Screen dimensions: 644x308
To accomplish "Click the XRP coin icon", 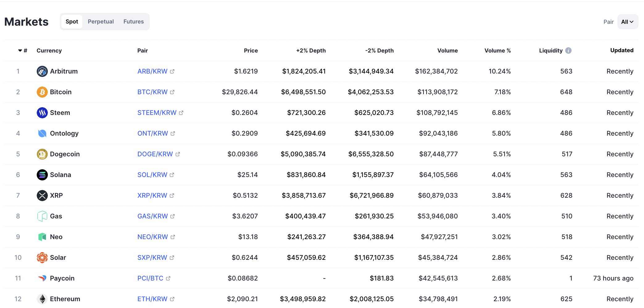I will point(42,196).
